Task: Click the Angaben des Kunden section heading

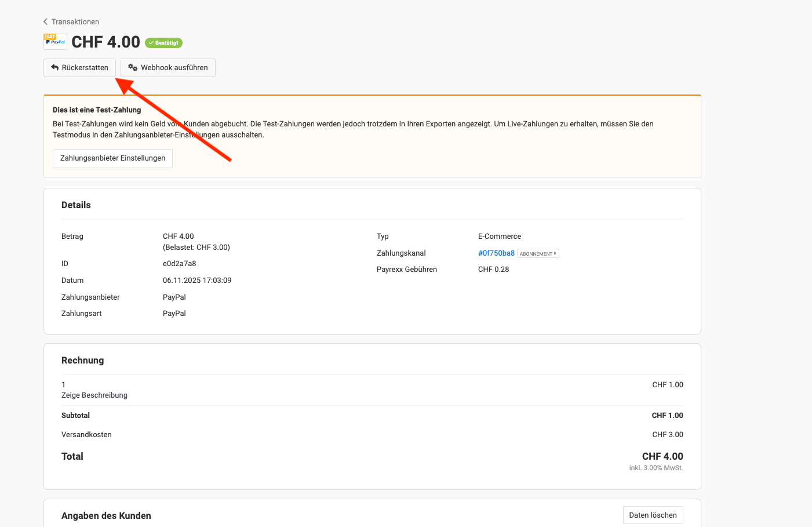Action: pos(106,516)
